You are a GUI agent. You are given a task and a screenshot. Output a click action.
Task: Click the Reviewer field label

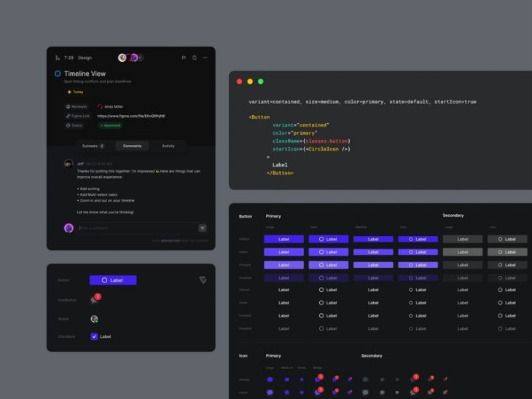pos(77,106)
